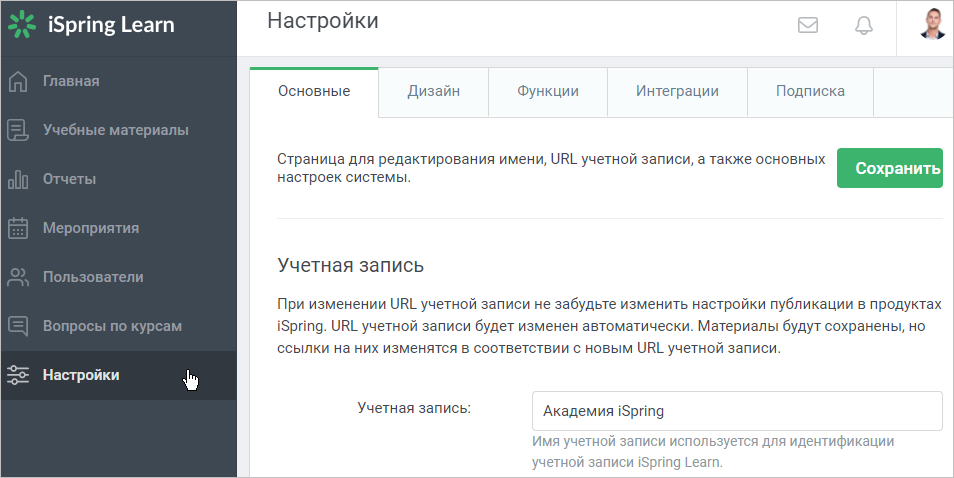Open Мероприятия section in sidebar
The image size is (954, 478).
tap(119, 228)
